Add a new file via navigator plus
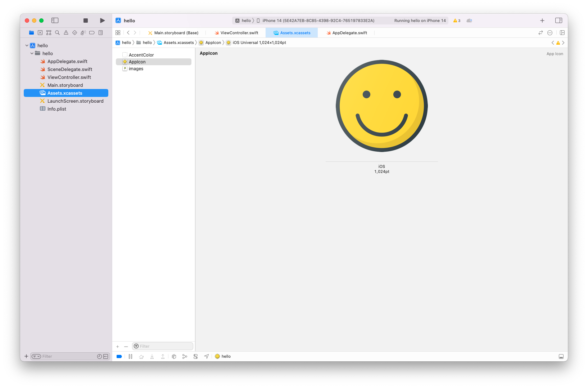Screen dimensions: 588x388 click(26, 356)
